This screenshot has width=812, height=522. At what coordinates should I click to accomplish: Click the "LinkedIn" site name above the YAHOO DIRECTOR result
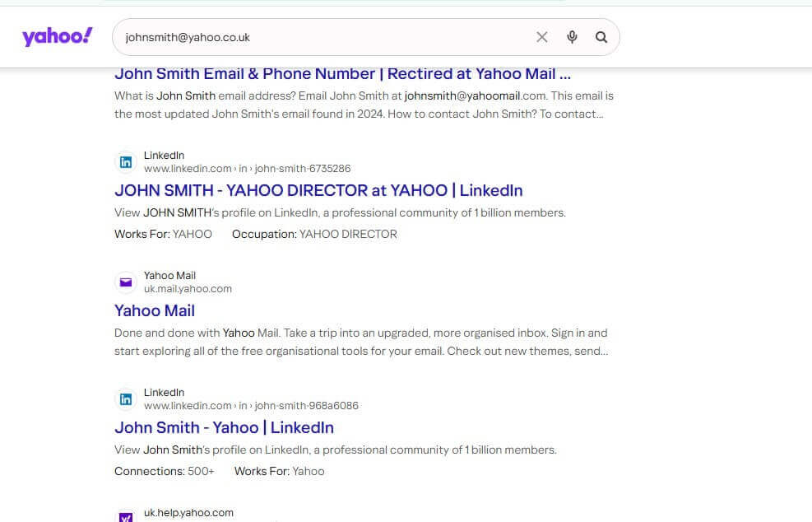click(164, 156)
